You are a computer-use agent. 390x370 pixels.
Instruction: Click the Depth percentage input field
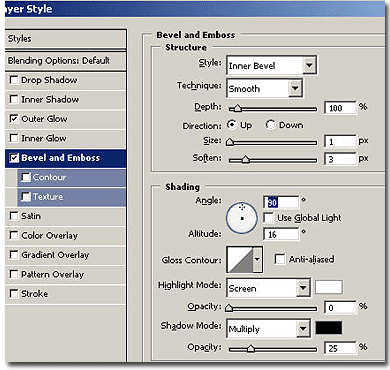pos(340,108)
